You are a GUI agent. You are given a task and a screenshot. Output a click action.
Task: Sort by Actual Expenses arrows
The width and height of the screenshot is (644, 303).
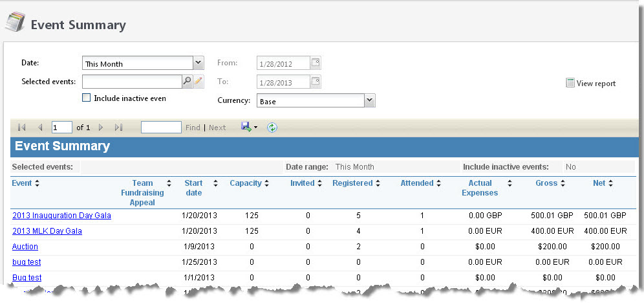[x=510, y=183]
